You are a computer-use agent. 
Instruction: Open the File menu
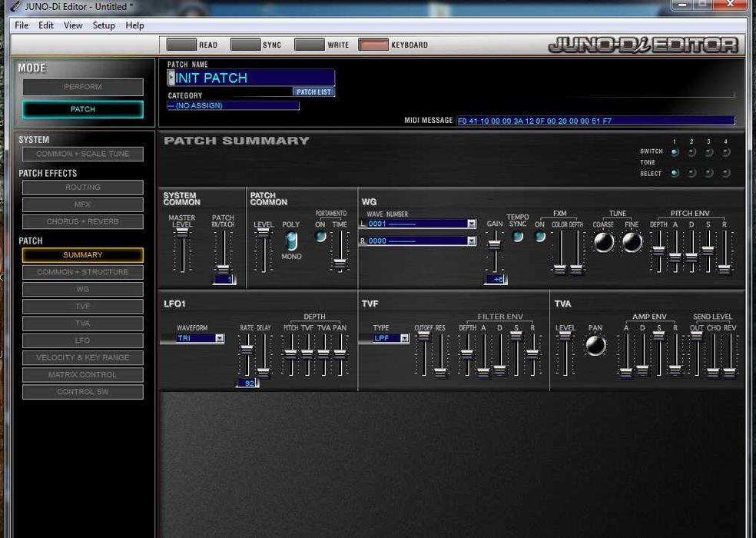click(x=22, y=25)
